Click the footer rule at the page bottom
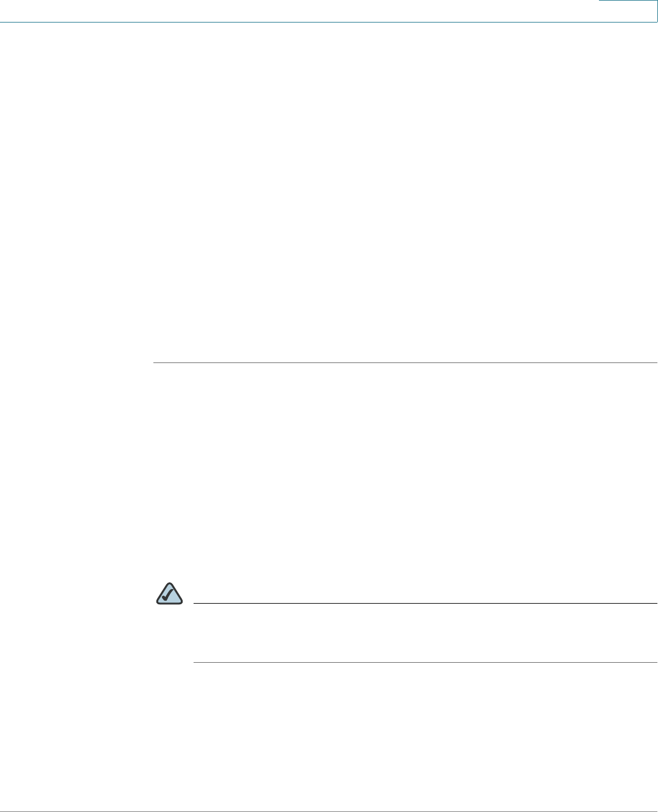658x812 pixels. [x=329, y=811]
